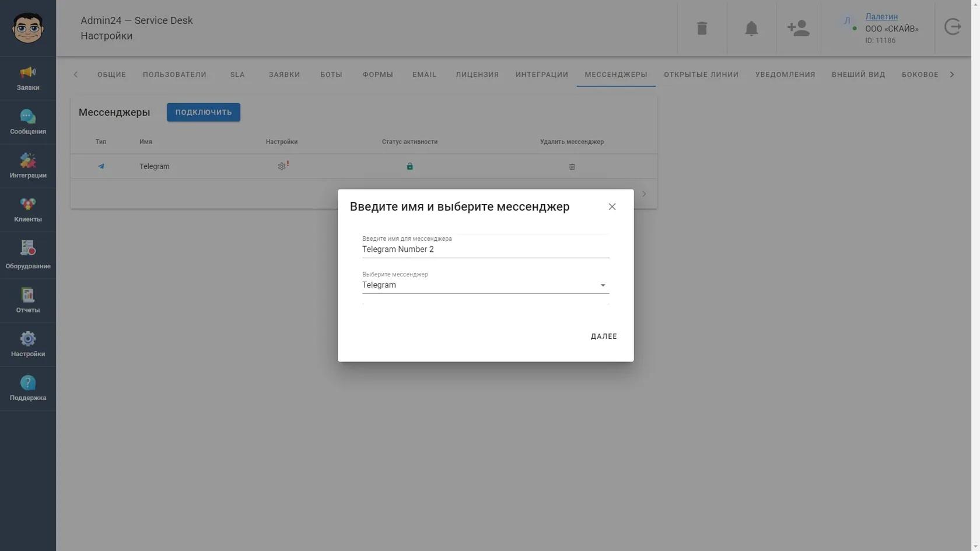
Task: Switch to the БОКОВОЕ tab
Action: click(920, 75)
